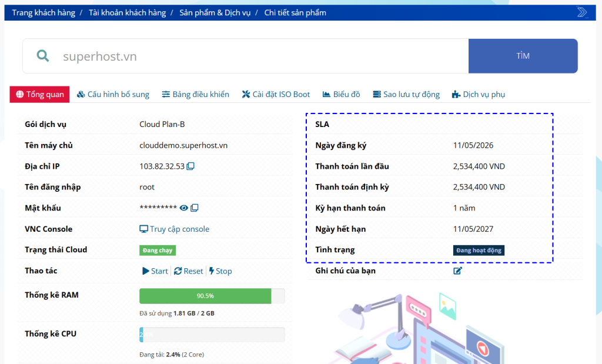Copy the IP address with copy icon
This screenshot has height=364, width=602.
(190, 166)
